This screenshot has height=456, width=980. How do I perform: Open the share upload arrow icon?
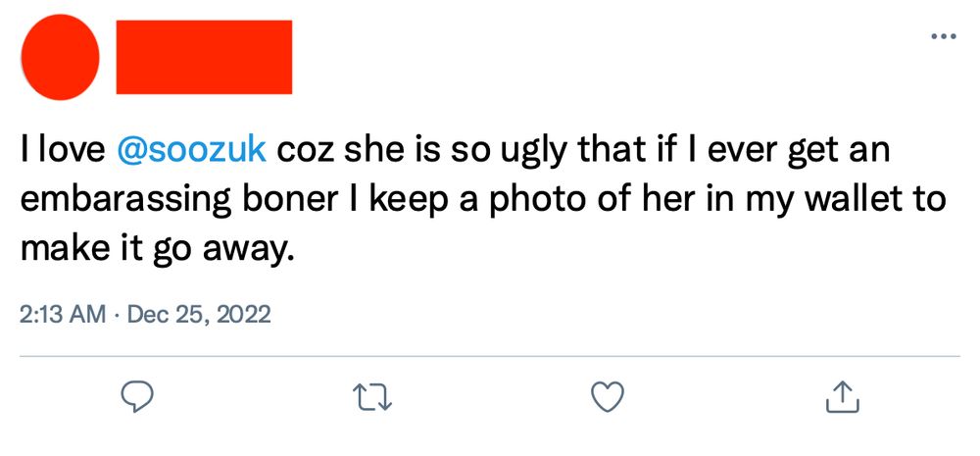[843, 396]
